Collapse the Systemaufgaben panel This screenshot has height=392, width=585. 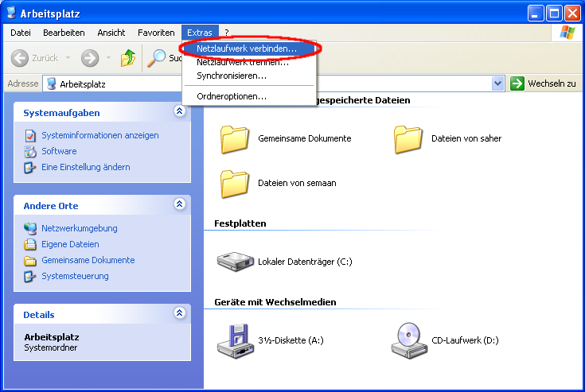point(179,112)
